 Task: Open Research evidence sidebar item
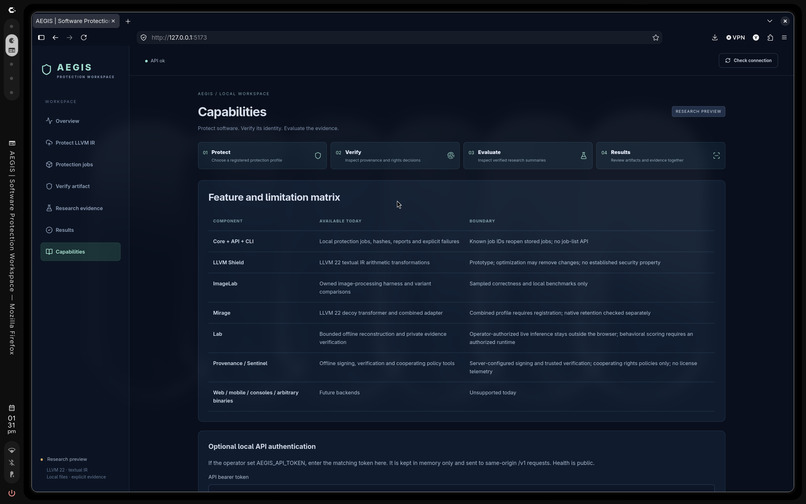click(x=80, y=208)
